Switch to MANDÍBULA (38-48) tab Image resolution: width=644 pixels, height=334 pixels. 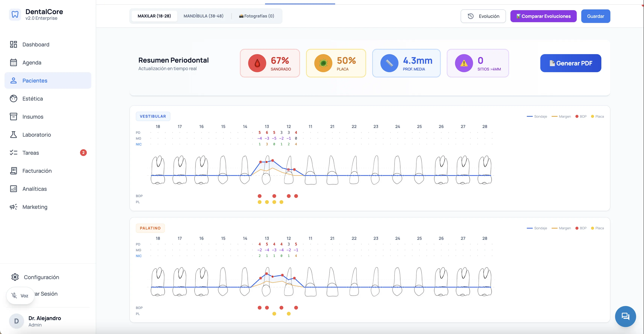click(x=203, y=16)
